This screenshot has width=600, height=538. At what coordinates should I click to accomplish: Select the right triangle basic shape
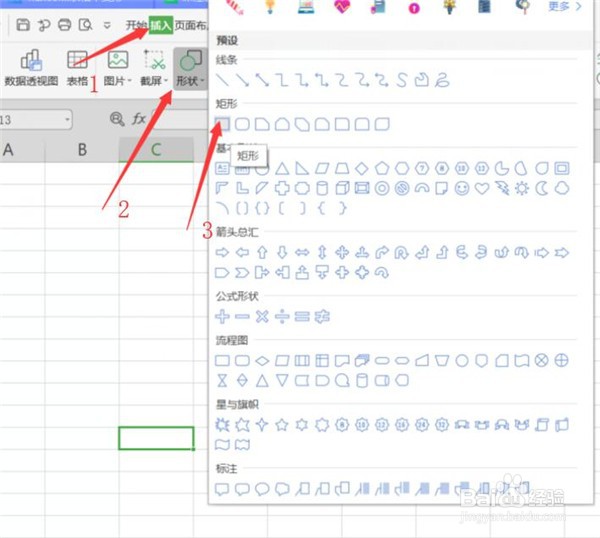tap(302, 168)
